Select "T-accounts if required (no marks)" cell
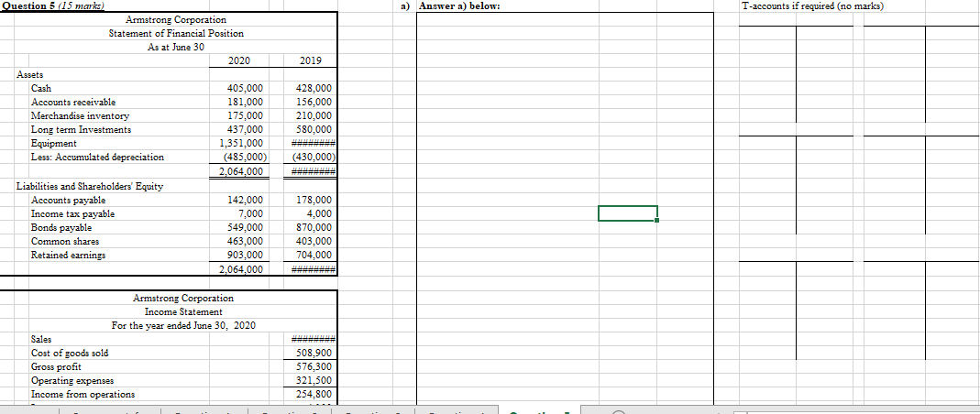 pos(812,5)
